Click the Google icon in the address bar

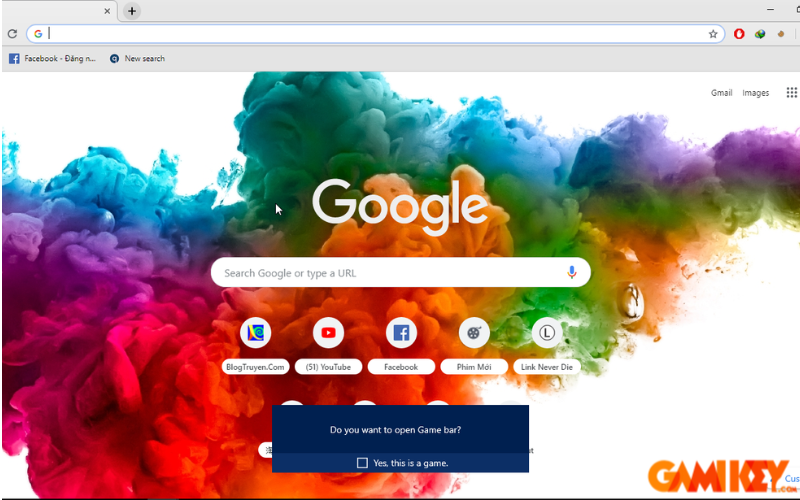(x=38, y=34)
